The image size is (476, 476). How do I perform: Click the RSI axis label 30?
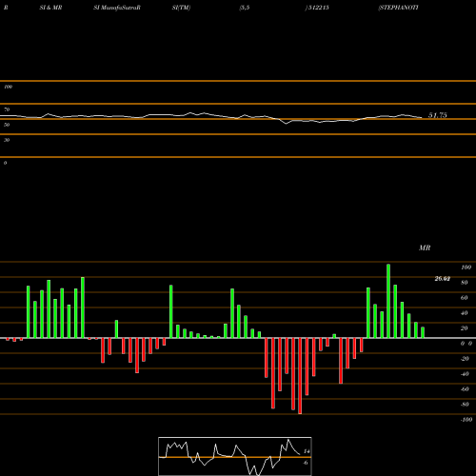click(x=7, y=140)
